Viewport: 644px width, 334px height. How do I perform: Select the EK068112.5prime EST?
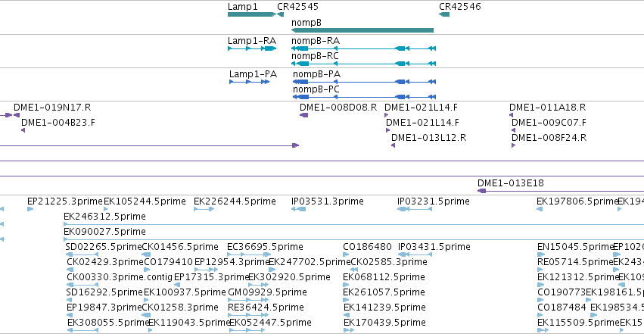click(345, 285)
